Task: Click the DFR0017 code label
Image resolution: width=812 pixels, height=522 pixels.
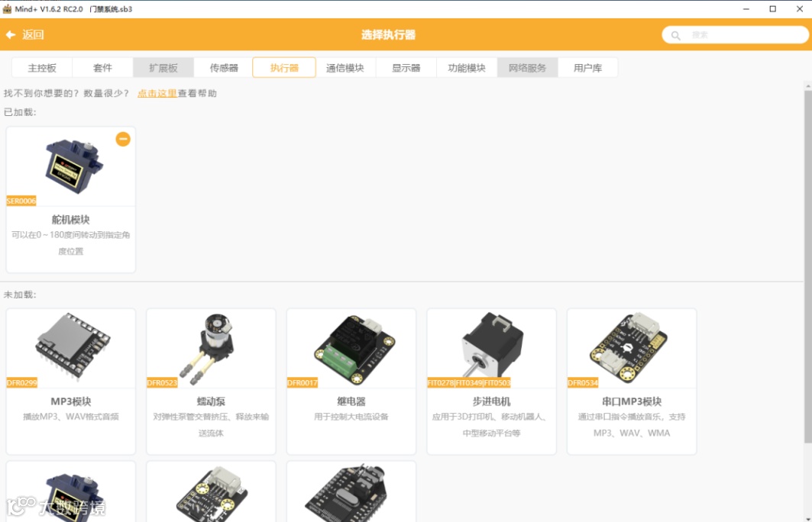Action: click(302, 383)
